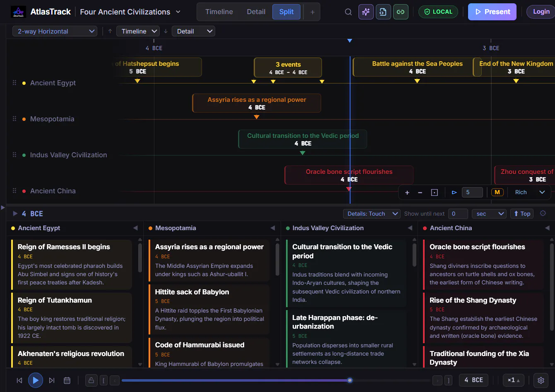555x392 pixels.
Task: Open playback settings gear icon
Action: tap(541, 380)
